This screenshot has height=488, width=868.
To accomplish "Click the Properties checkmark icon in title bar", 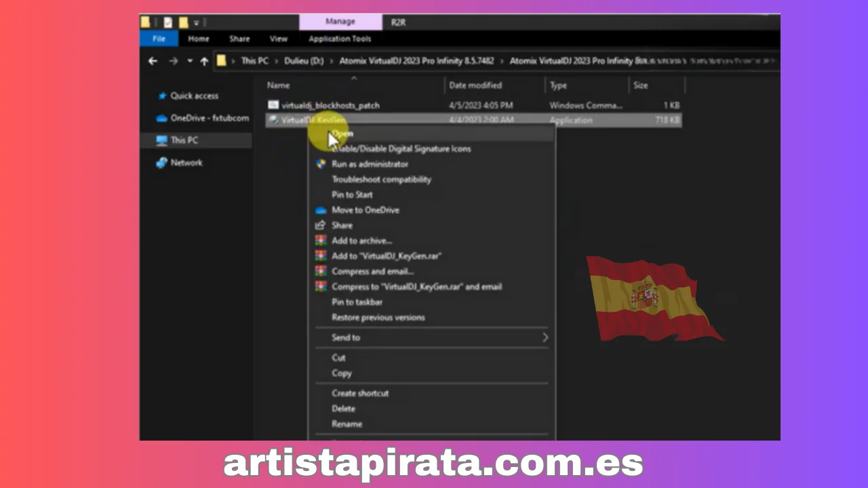I will [x=167, y=22].
